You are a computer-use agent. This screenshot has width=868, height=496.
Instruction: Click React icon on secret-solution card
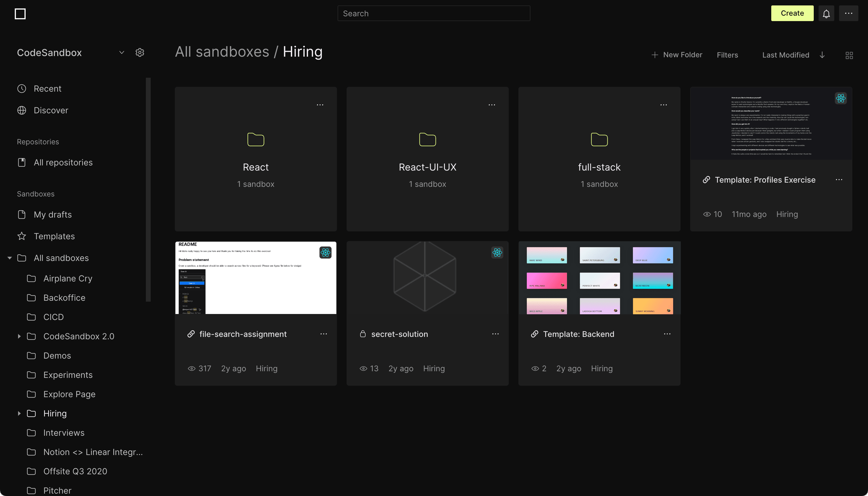pyautogui.click(x=497, y=253)
